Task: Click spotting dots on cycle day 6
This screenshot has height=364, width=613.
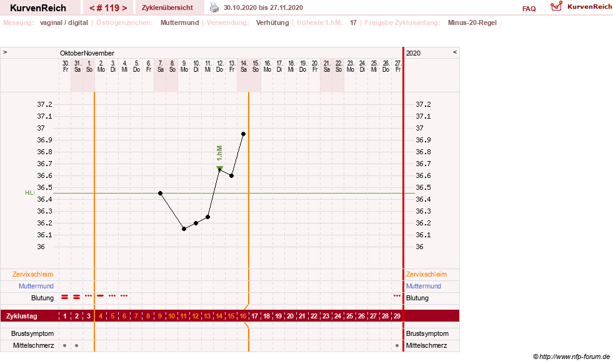Action: click(124, 296)
